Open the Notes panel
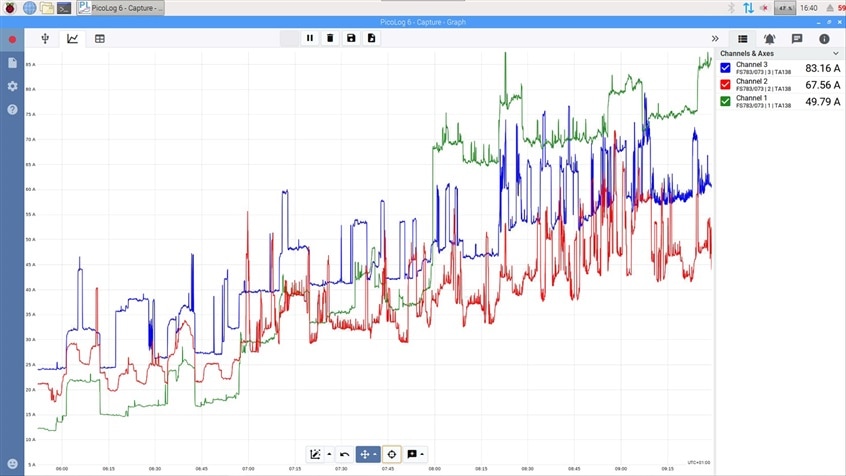Screen dimensions: 846x476 pos(797,38)
